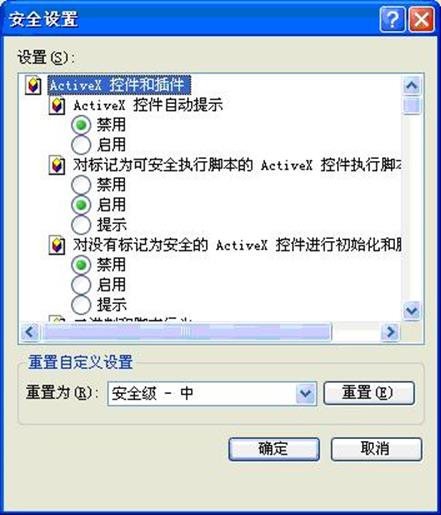Click the horizontal scrollbar right arrow
Screen dimensions: 441x515
click(390, 332)
